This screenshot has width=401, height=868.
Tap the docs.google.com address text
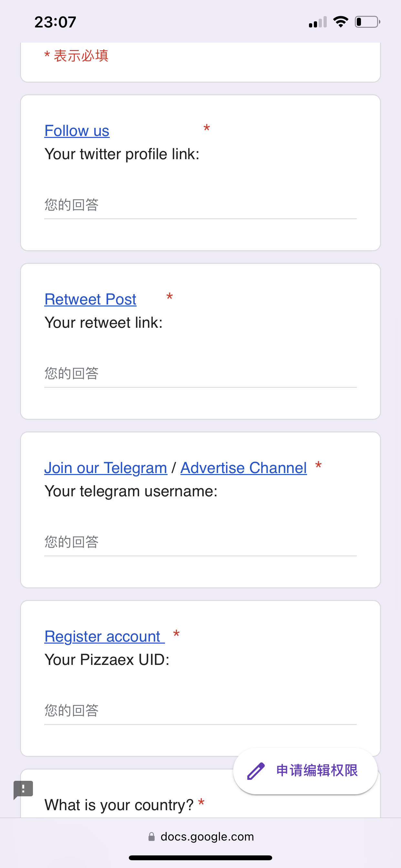point(207,837)
